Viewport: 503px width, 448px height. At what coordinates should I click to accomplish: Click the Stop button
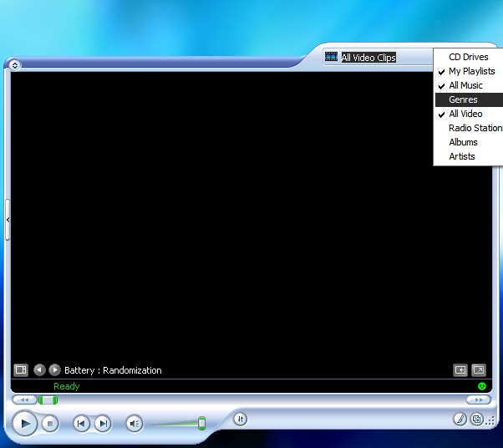click(50, 424)
